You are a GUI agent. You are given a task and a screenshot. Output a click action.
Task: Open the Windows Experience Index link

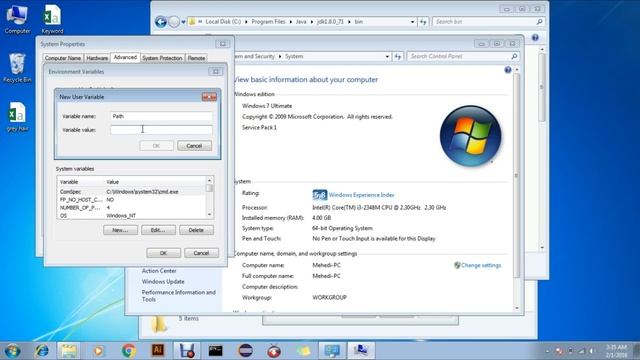362,195
